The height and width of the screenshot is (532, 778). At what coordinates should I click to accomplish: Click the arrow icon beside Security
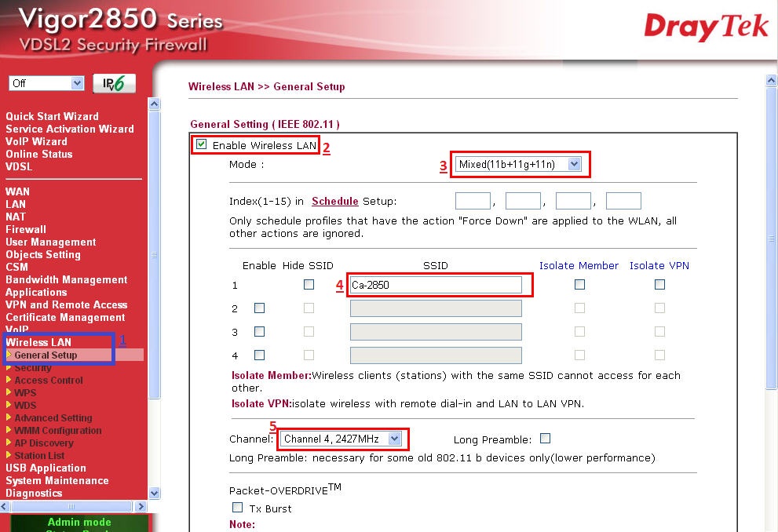[x=9, y=367]
